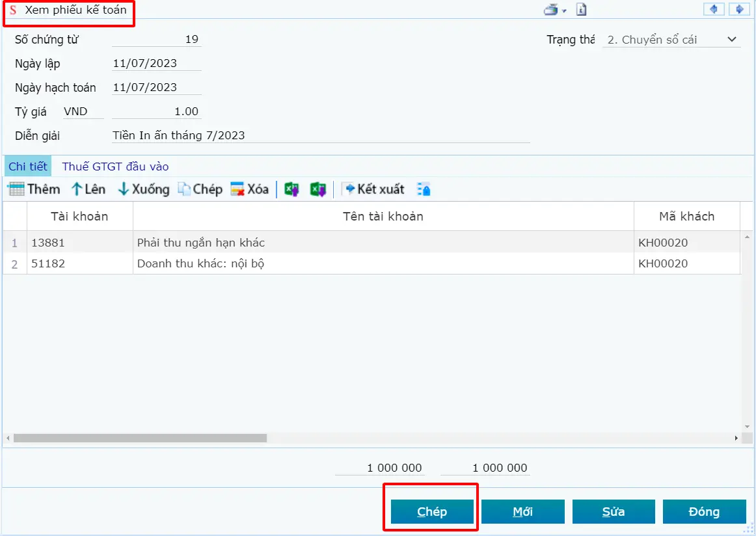The image size is (756, 536).
Task: Open the document information icon
Action: pos(582,10)
